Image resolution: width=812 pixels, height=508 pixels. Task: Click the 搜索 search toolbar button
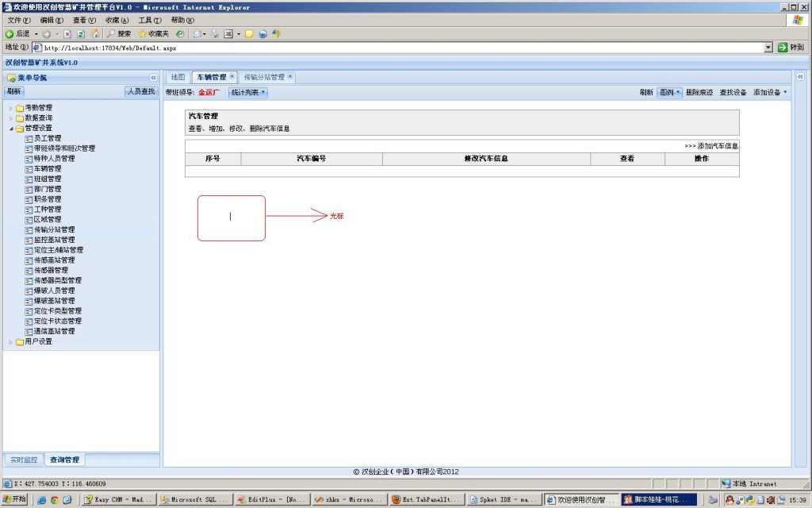point(119,33)
